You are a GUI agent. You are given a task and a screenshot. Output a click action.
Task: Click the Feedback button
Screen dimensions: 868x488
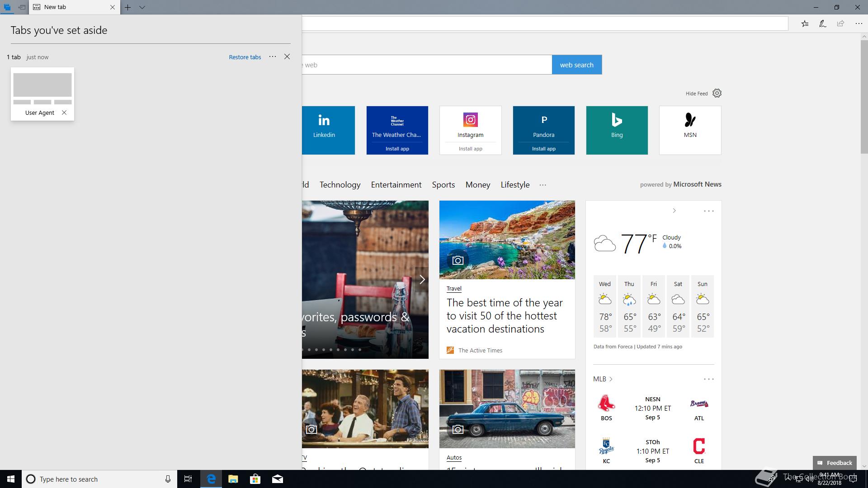tap(835, 463)
